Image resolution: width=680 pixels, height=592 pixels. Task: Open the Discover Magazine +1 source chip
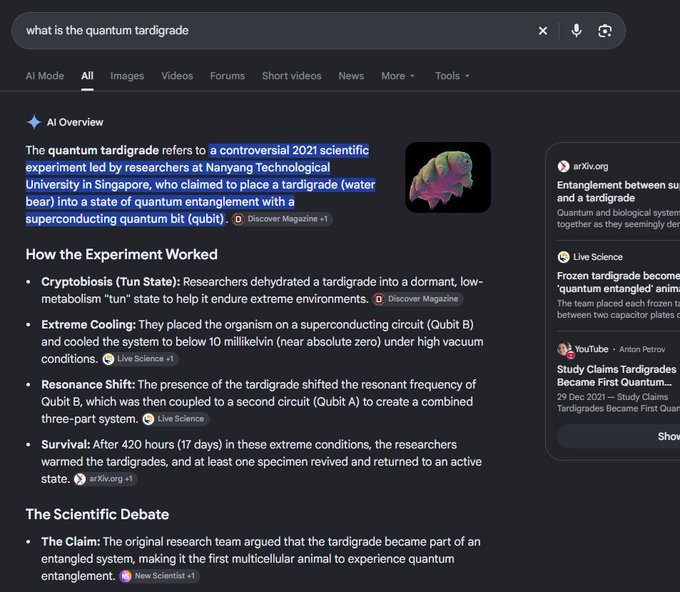point(282,219)
